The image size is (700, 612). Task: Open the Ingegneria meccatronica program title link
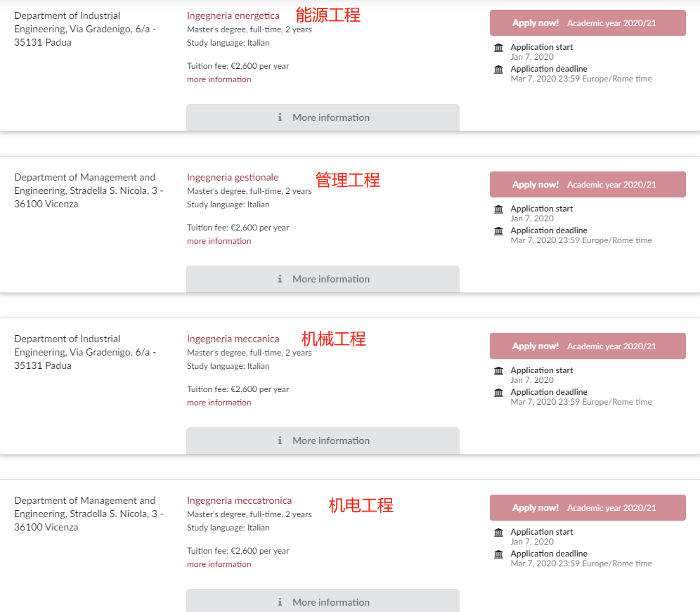coord(239,500)
